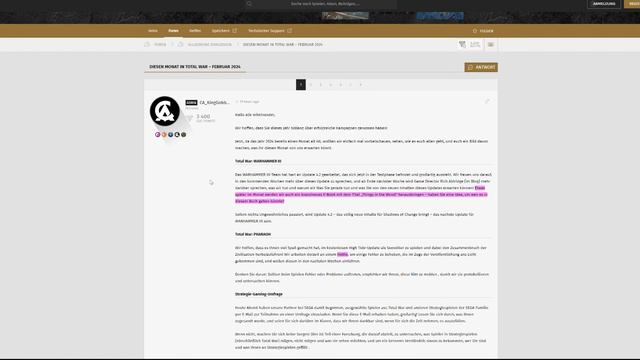Screen dimensions: 640x360
Task: Click the icon at post's top-right corner
Action: (x=487, y=101)
